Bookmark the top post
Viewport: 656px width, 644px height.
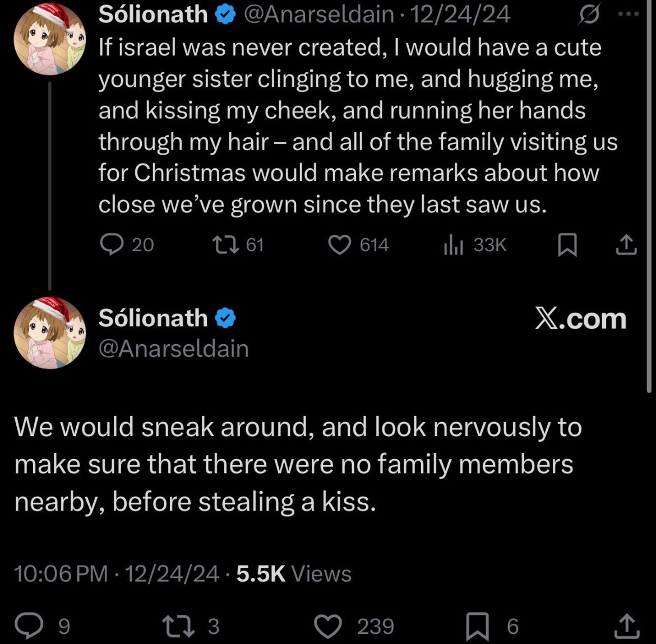[x=568, y=245]
